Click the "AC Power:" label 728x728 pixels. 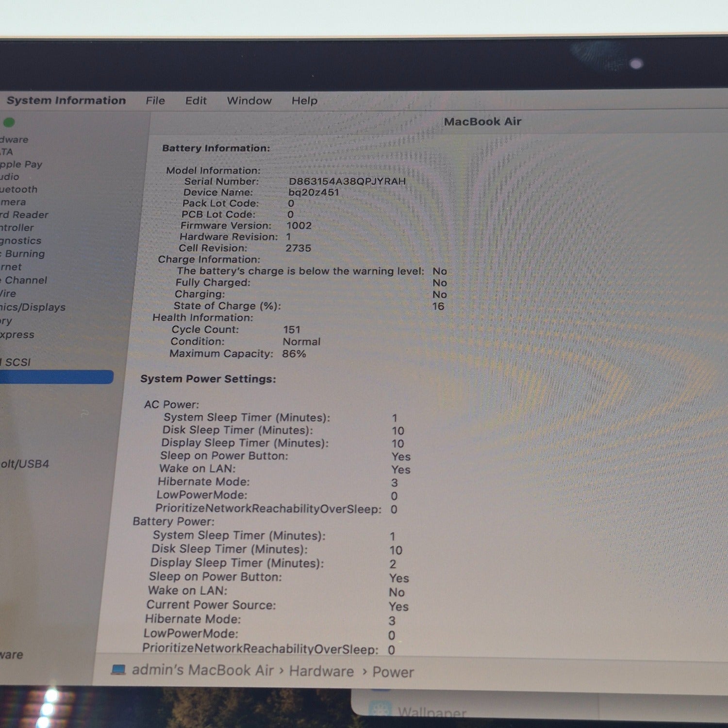(171, 404)
